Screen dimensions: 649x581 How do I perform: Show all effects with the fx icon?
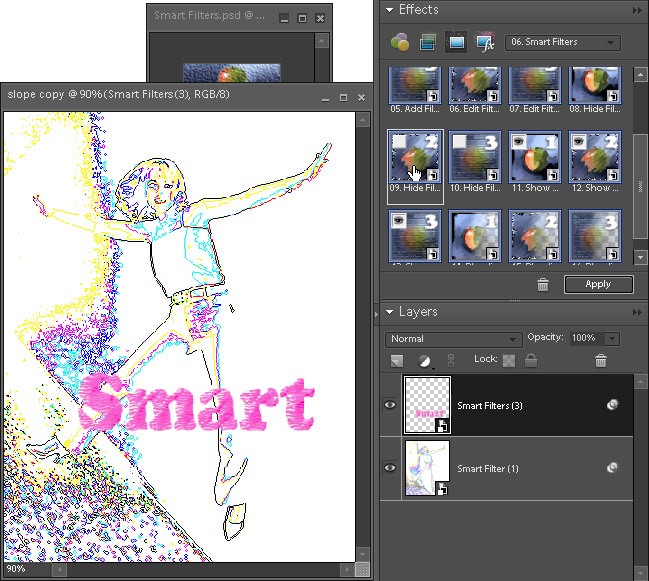coord(485,42)
